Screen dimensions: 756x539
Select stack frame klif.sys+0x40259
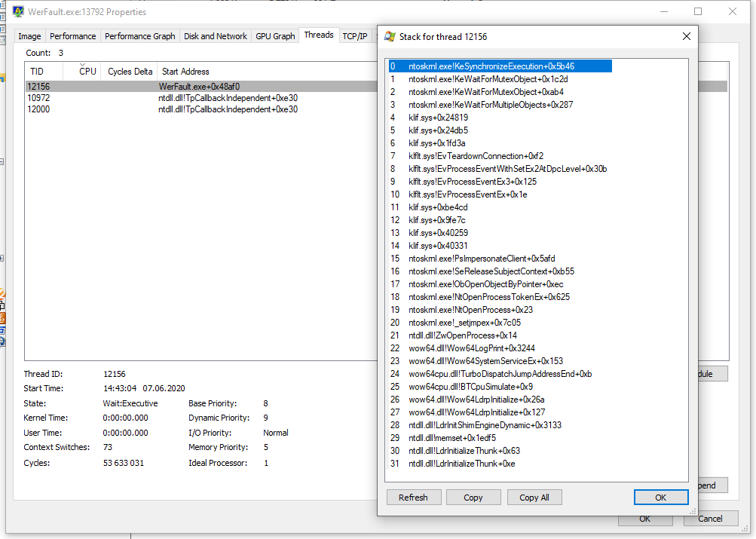500,233
